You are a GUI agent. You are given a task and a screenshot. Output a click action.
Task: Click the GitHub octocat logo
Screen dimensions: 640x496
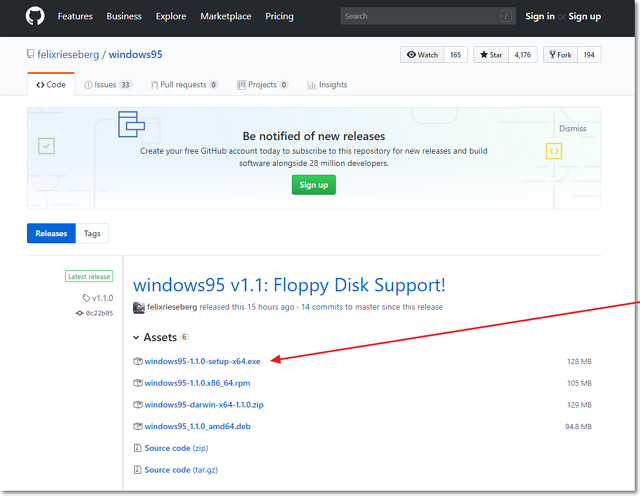(35, 16)
